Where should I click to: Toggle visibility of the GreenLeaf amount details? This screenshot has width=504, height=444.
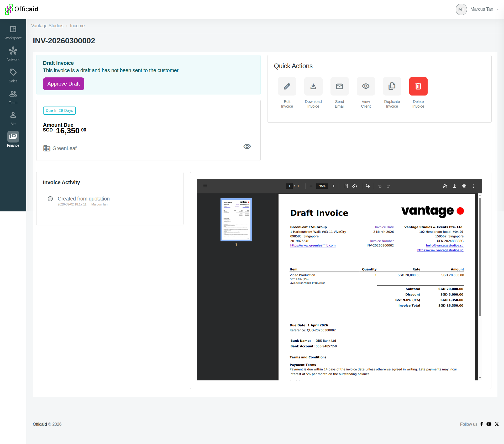click(247, 146)
